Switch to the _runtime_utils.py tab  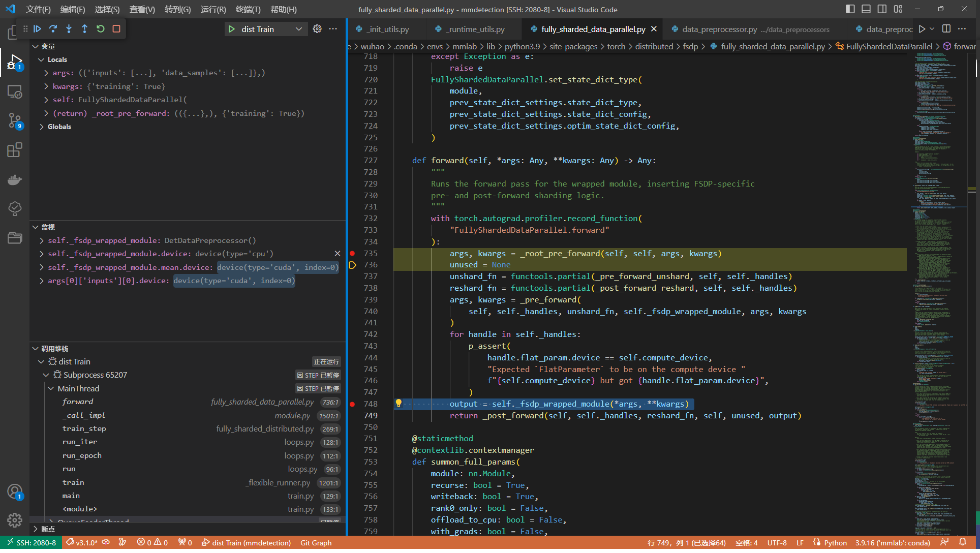click(x=475, y=29)
